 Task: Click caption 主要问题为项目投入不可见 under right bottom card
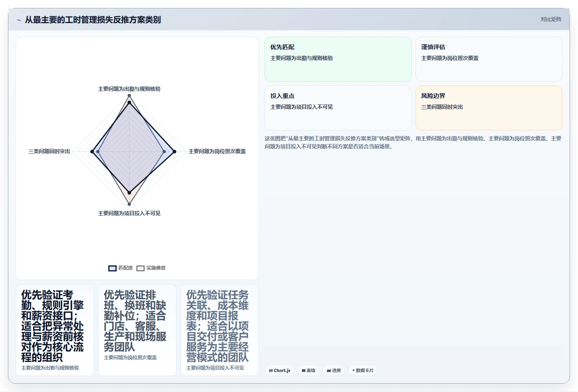pos(215,368)
